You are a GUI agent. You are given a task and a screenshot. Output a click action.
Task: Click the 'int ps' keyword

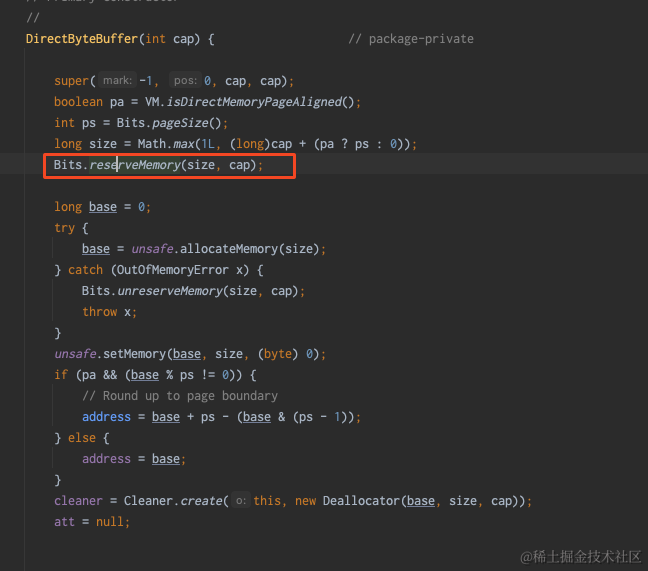tap(64, 123)
